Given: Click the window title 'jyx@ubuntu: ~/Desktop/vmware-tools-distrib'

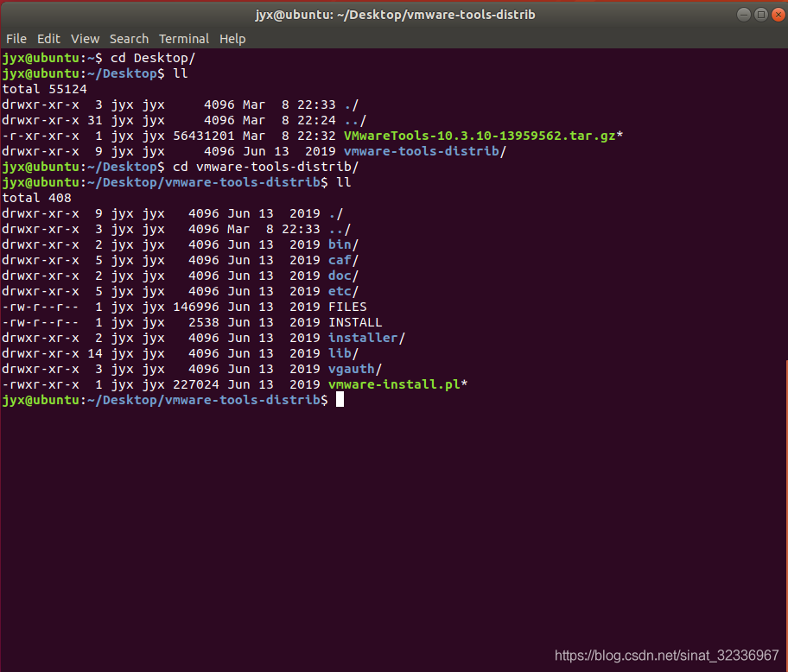Looking at the screenshot, I should tap(395, 15).
